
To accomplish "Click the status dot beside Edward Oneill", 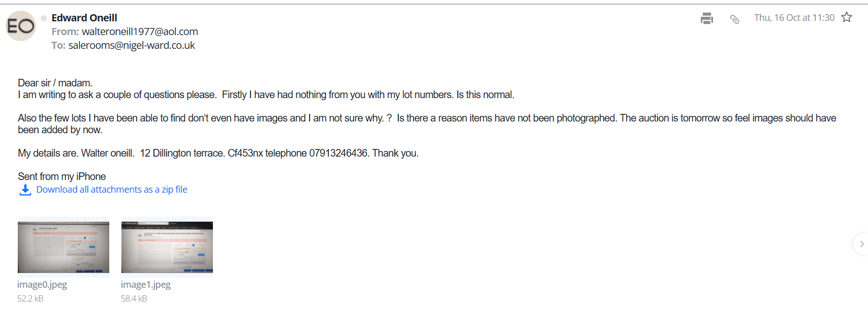I will pyautogui.click(x=44, y=18).
